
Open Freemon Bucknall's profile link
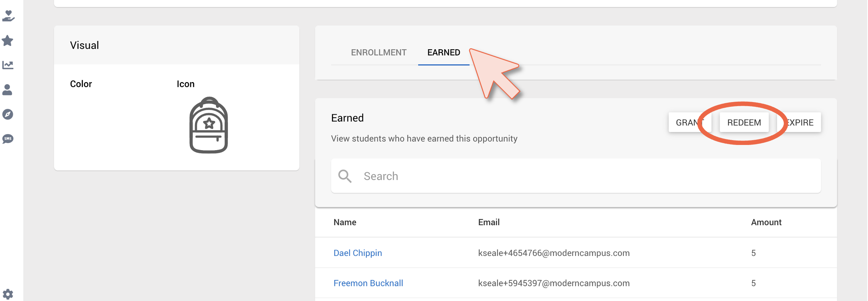click(x=368, y=283)
